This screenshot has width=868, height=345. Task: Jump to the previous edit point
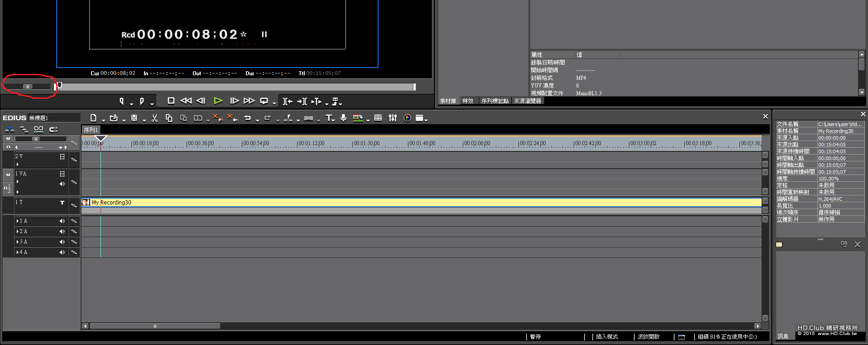[x=288, y=101]
